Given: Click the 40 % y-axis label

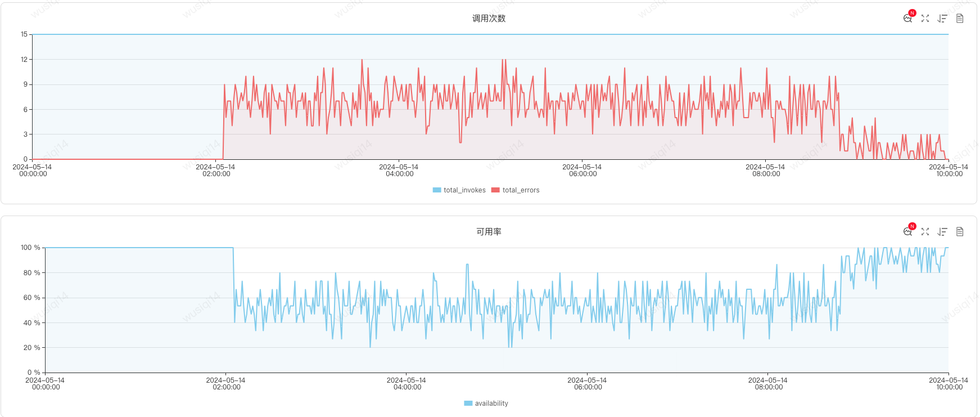Looking at the screenshot, I should 31,323.
